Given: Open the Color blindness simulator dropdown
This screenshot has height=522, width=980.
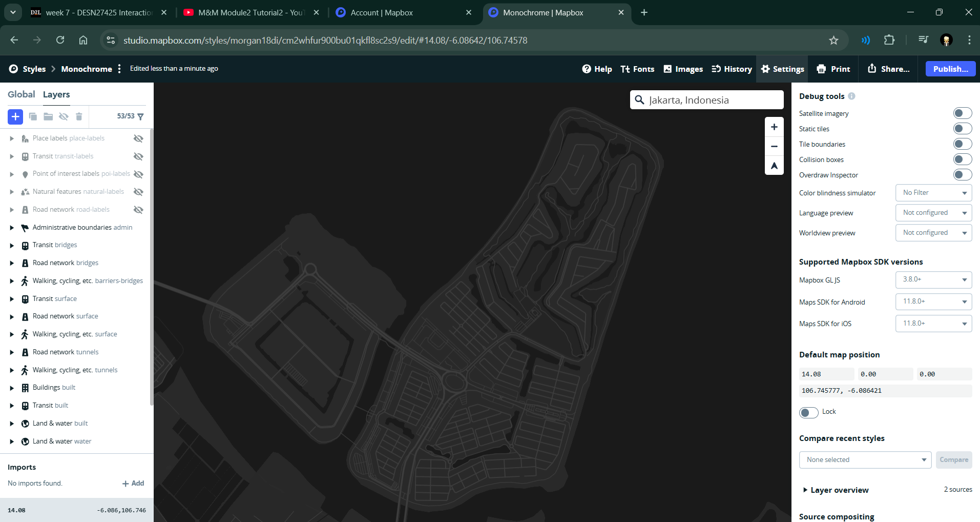Looking at the screenshot, I should pyautogui.click(x=933, y=193).
